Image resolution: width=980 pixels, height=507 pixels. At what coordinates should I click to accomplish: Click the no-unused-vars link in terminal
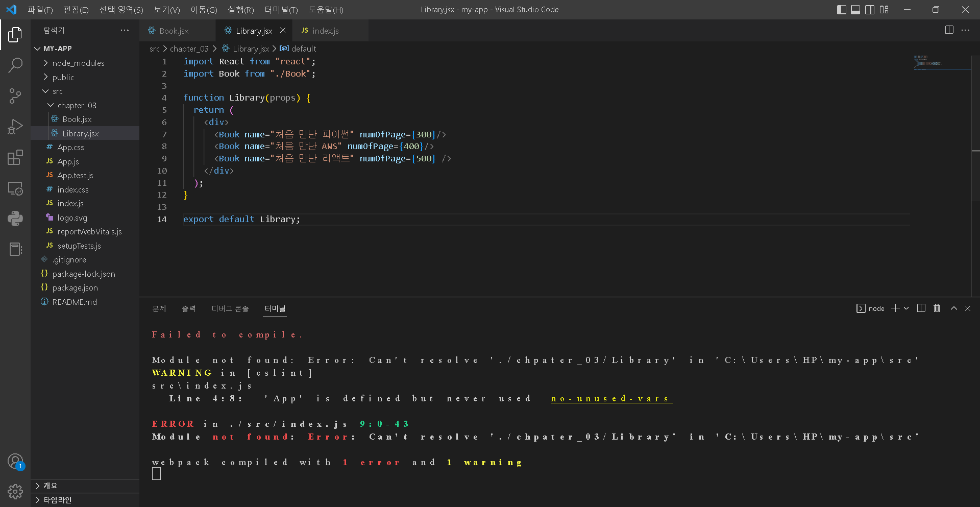click(x=611, y=398)
